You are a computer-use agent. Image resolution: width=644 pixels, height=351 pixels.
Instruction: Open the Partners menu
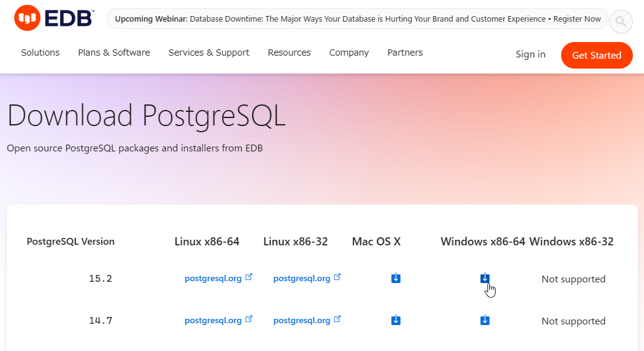pos(405,53)
